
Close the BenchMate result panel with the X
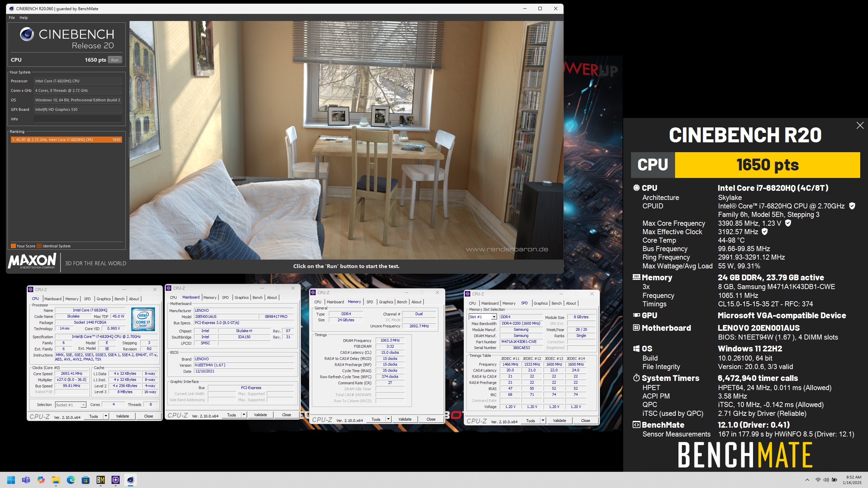(860, 125)
